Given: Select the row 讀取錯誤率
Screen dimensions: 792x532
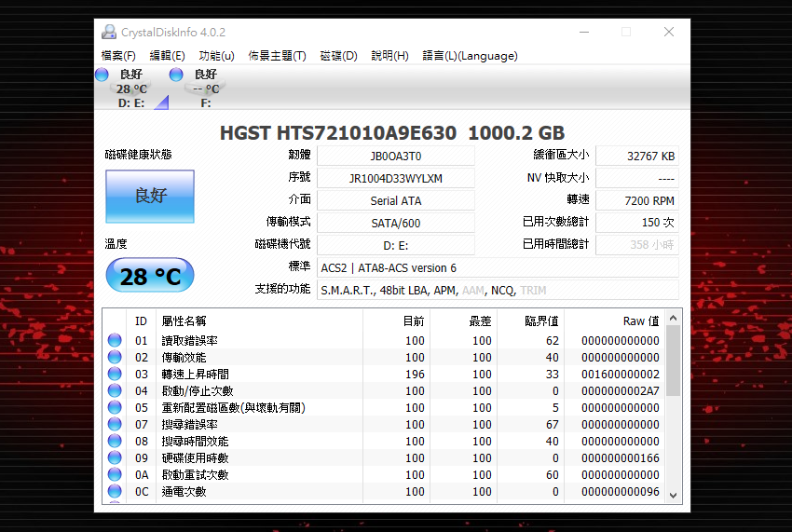Looking at the screenshot, I should (384, 340).
